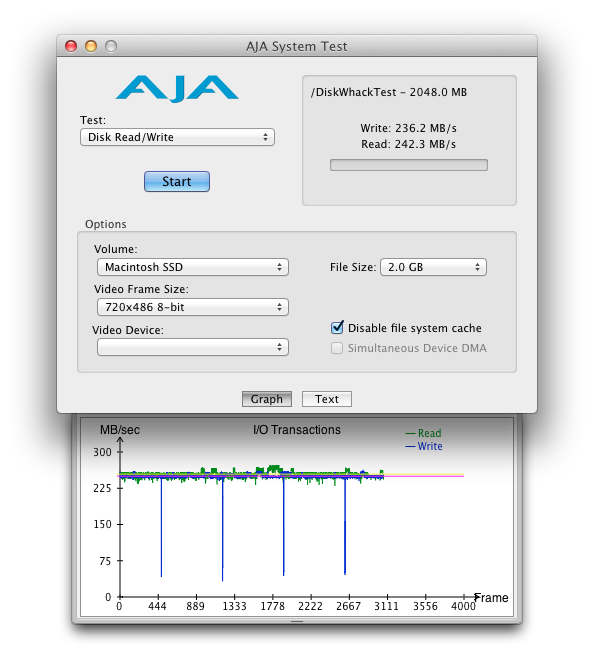Toggle the Simultaneous Device DMA checkbox
594x648 pixels.
click(337, 348)
